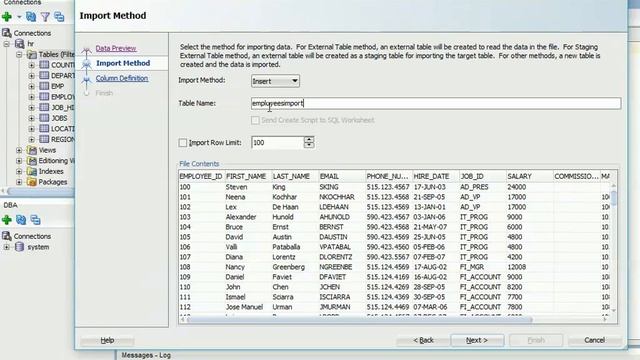
Task: Click the EMAIL column header
Action: tap(341, 176)
